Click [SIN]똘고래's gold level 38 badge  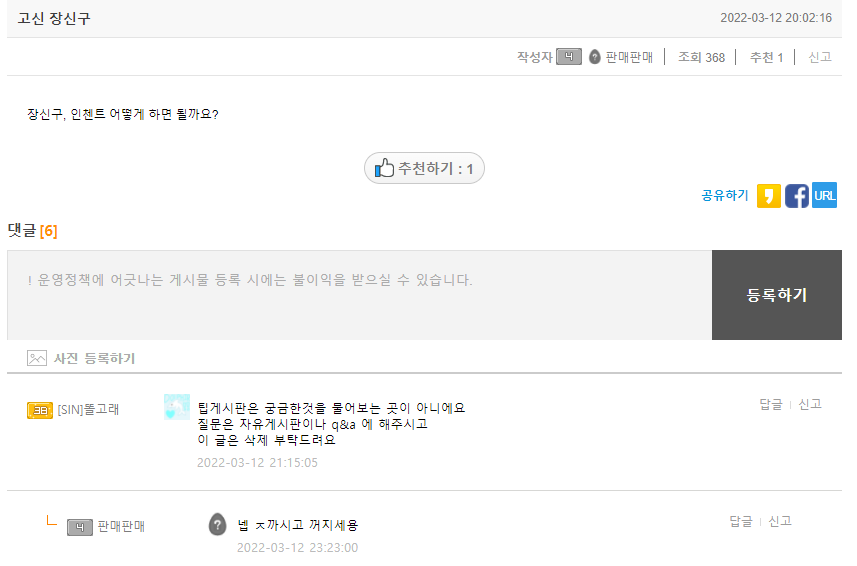(40, 410)
